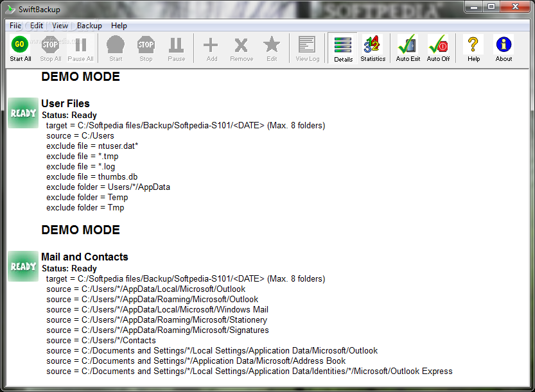The image size is (535, 392).
Task: Click the Remove X icon
Action: pyautogui.click(x=241, y=45)
